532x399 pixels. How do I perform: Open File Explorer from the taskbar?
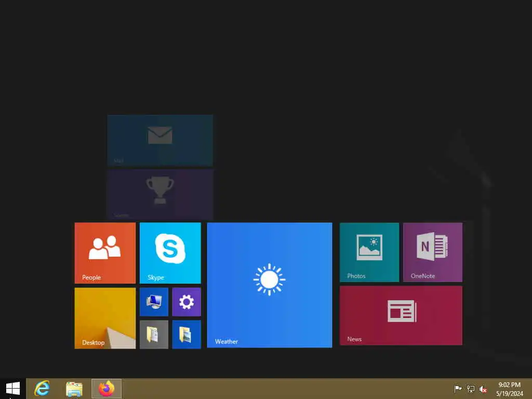click(74, 389)
